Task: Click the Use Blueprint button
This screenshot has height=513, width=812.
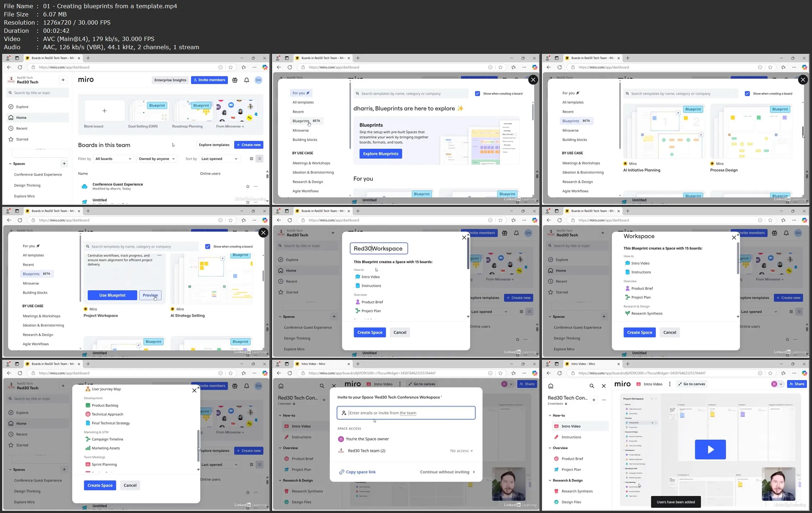Action: click(112, 295)
